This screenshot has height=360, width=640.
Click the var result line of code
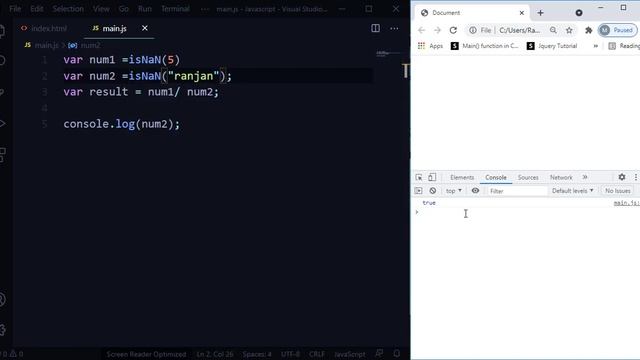[141, 92]
